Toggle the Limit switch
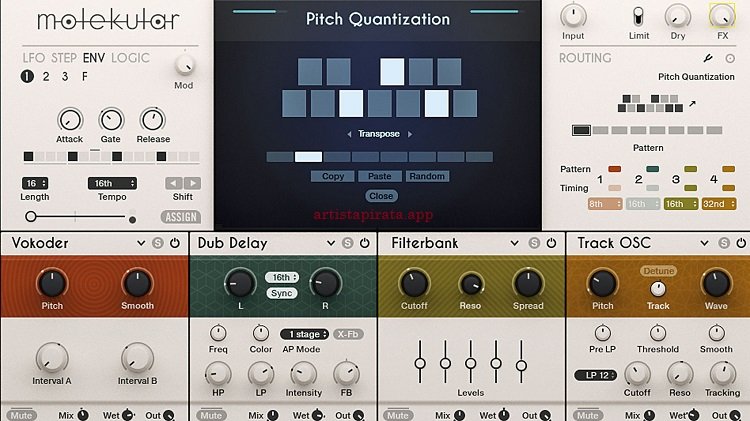 (x=639, y=15)
